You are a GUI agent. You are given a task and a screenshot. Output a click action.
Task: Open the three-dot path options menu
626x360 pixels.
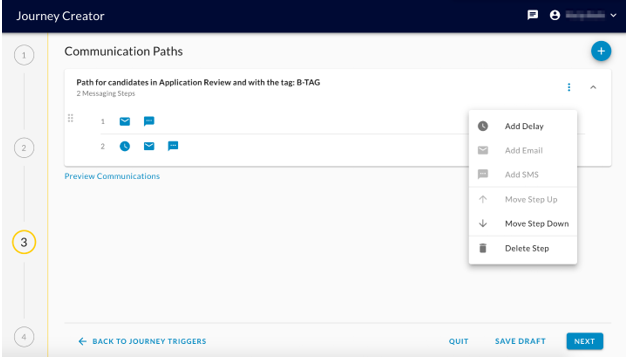coord(569,87)
